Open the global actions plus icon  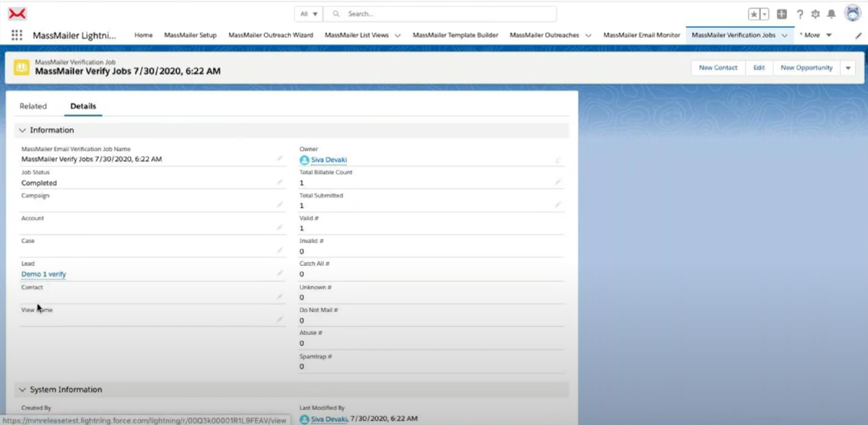click(781, 14)
